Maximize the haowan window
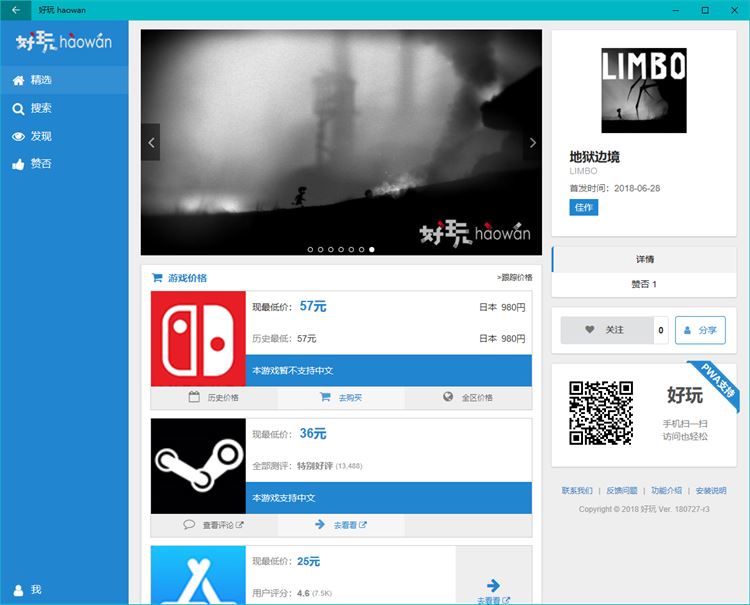 [x=705, y=10]
